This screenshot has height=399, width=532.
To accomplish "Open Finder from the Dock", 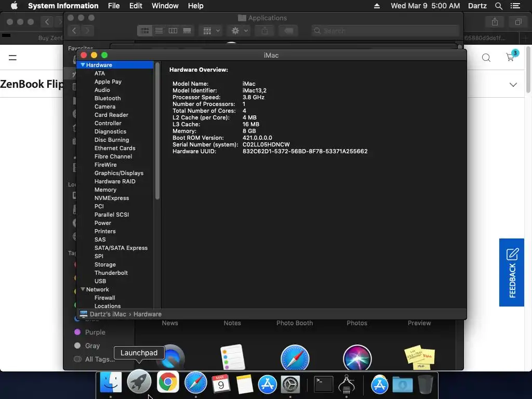I will click(x=111, y=383).
